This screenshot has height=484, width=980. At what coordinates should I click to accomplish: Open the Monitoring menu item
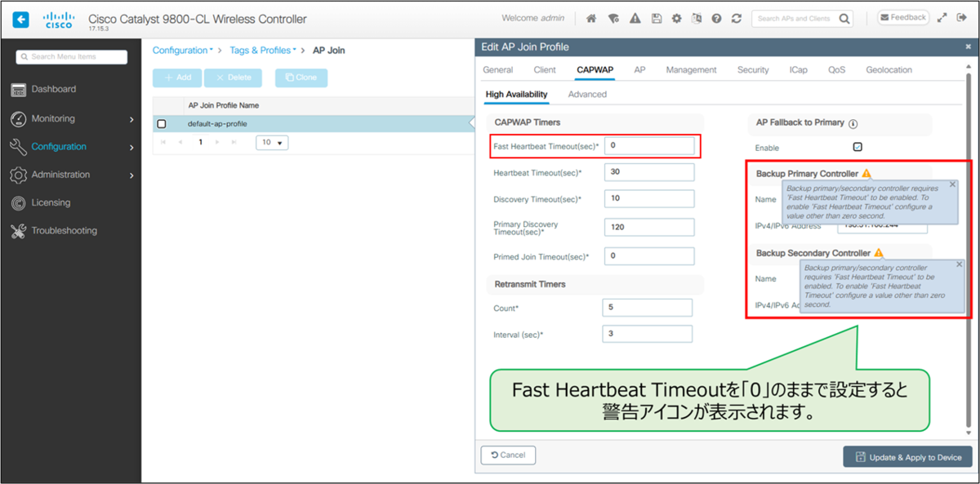(x=53, y=118)
